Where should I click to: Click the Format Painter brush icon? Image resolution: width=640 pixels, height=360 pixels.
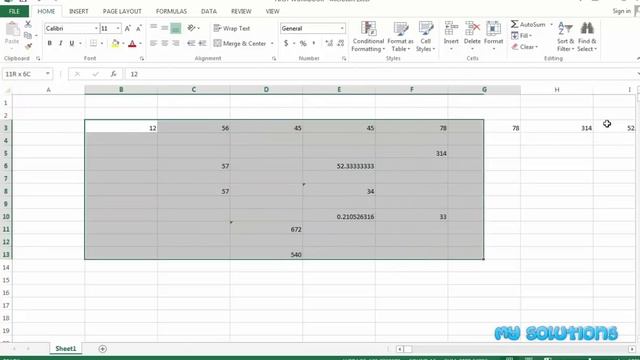pos(28,47)
